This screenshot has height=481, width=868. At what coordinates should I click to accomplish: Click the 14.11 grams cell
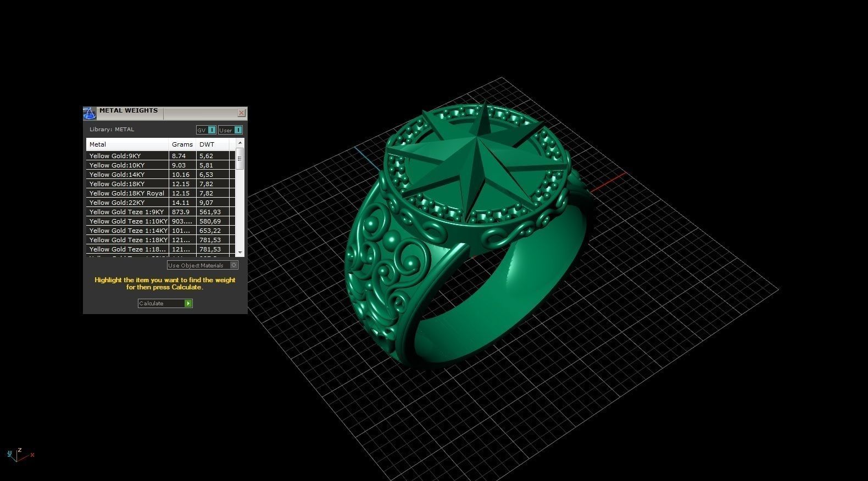point(182,203)
